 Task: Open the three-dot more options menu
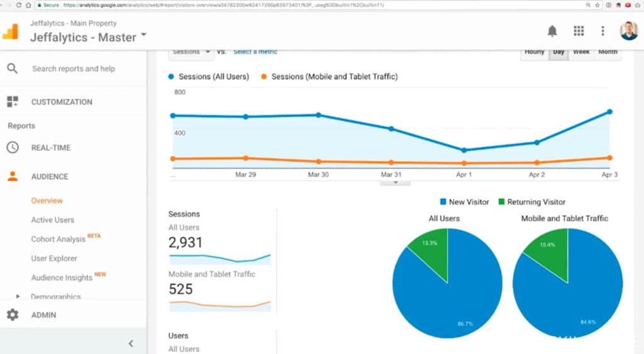click(x=602, y=31)
